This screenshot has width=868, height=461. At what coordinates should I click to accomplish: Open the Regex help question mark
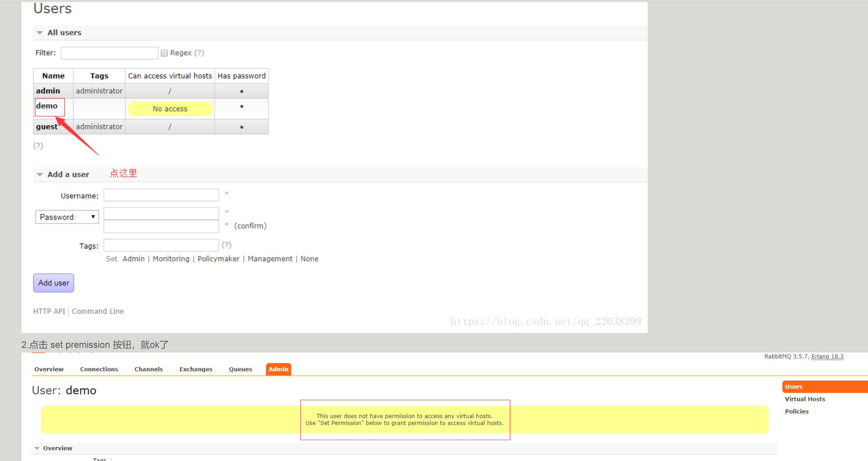pos(199,53)
